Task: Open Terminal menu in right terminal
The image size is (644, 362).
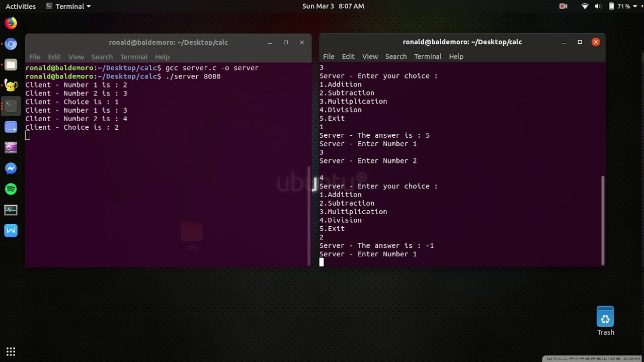Action: click(x=428, y=56)
